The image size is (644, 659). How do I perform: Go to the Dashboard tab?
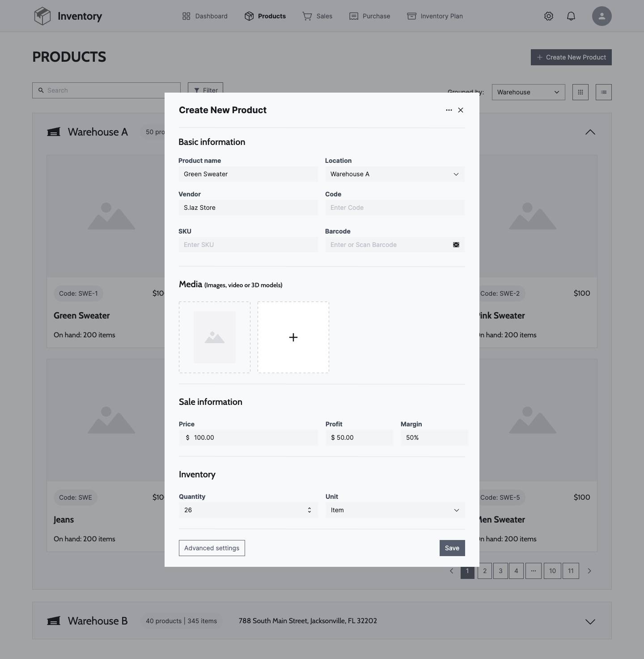pos(205,16)
